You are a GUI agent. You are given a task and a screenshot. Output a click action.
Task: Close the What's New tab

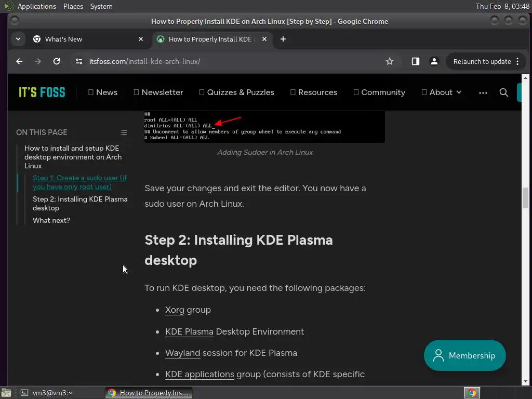(141, 39)
